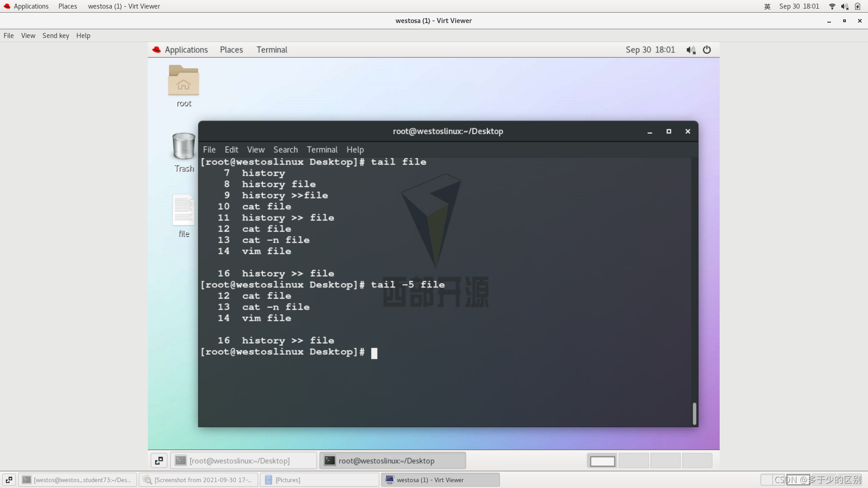
Task: Open the file document on desktop
Action: pyautogui.click(x=184, y=211)
